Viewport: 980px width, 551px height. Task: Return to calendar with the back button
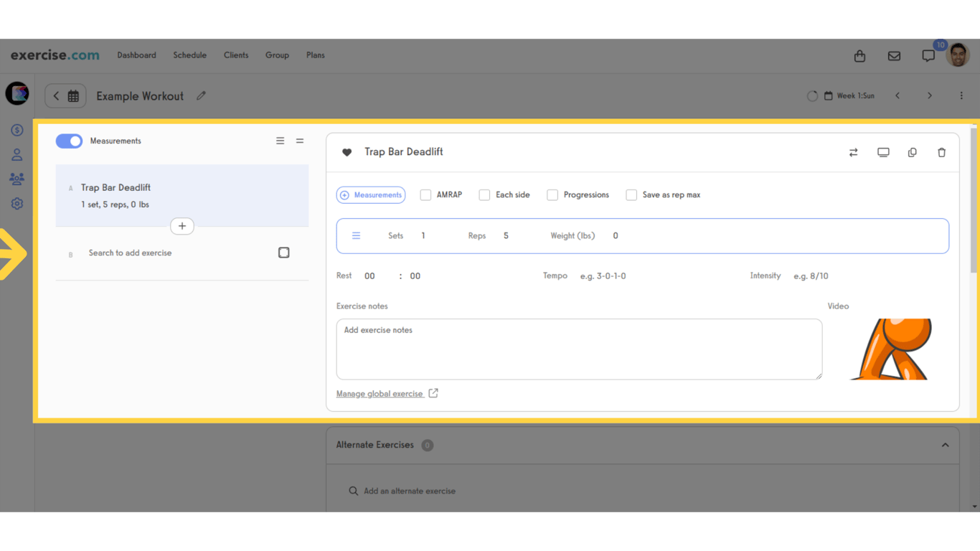click(65, 95)
